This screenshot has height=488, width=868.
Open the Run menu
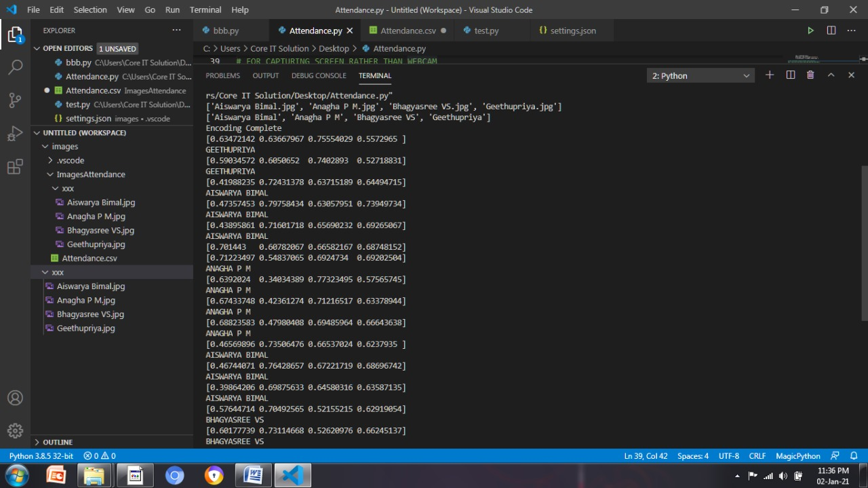[172, 10]
